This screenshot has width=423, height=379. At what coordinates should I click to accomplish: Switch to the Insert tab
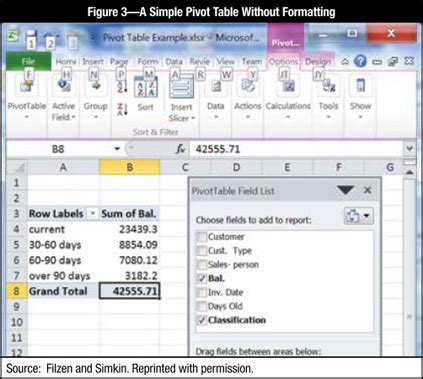(x=93, y=62)
